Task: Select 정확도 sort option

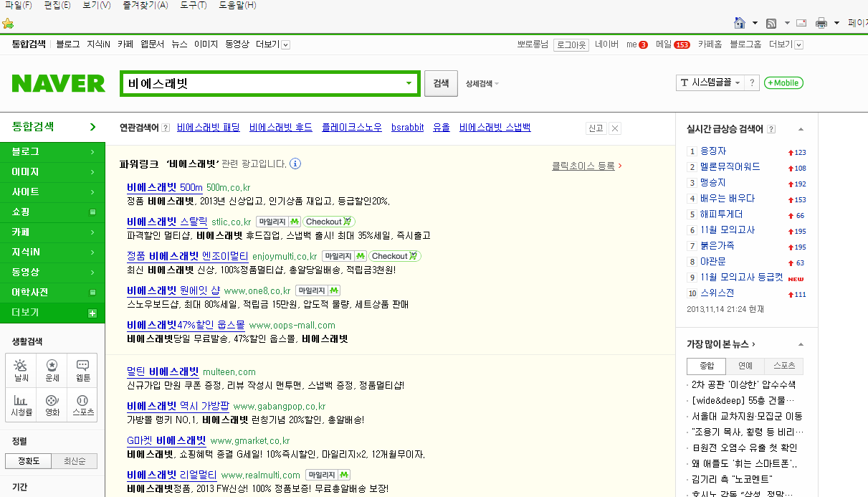Action: pos(29,460)
